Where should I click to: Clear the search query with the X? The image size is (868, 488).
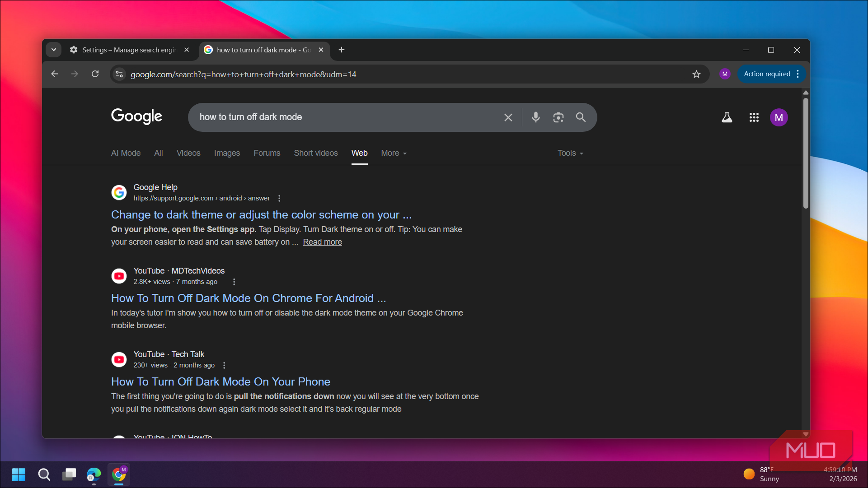508,117
